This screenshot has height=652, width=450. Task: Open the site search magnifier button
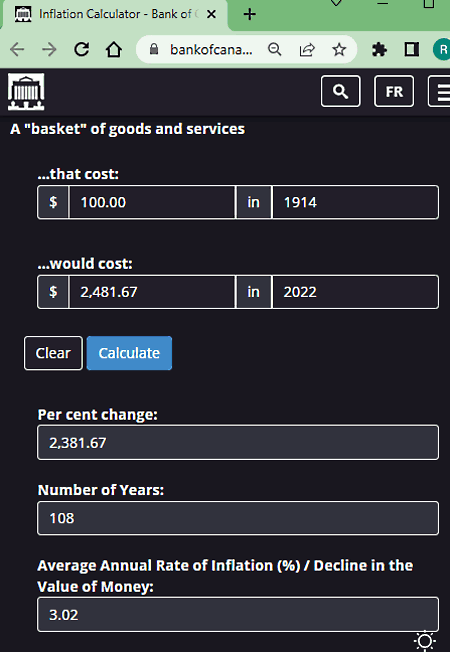click(x=340, y=91)
